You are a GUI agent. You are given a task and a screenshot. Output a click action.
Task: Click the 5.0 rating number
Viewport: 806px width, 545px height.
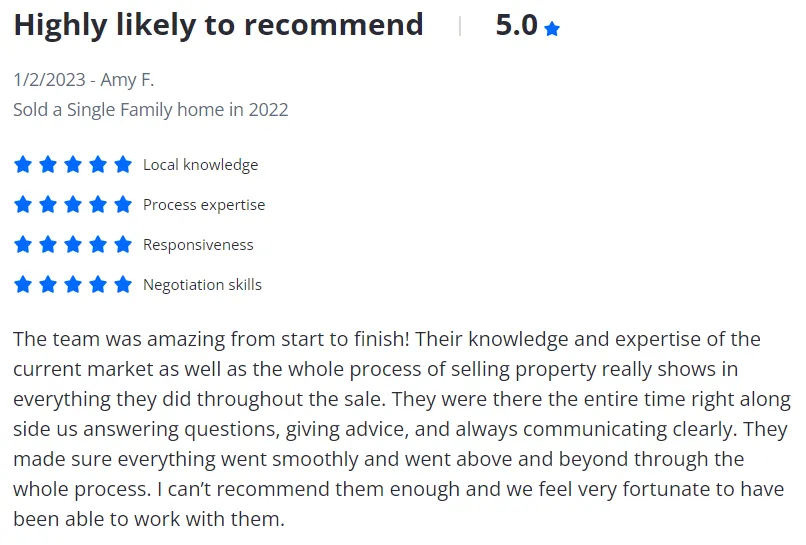pos(517,25)
